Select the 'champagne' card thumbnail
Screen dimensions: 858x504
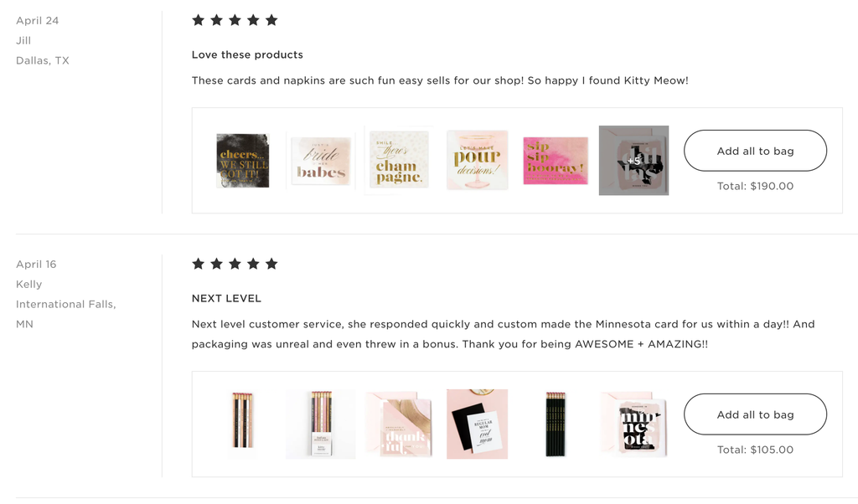pos(399,161)
